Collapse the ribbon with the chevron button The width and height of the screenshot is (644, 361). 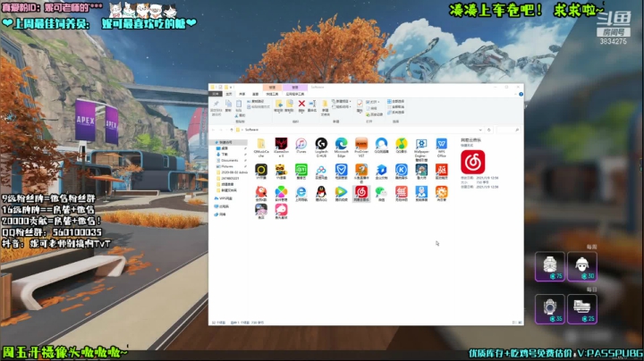click(515, 95)
